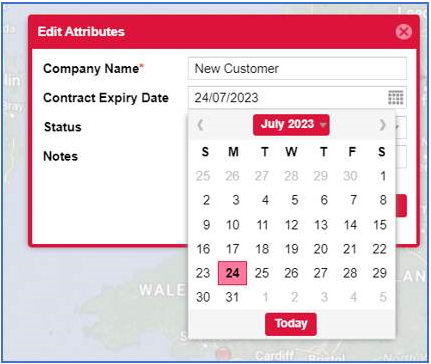Select July 18 in the calendar
431x364 pixels.
coord(262,249)
